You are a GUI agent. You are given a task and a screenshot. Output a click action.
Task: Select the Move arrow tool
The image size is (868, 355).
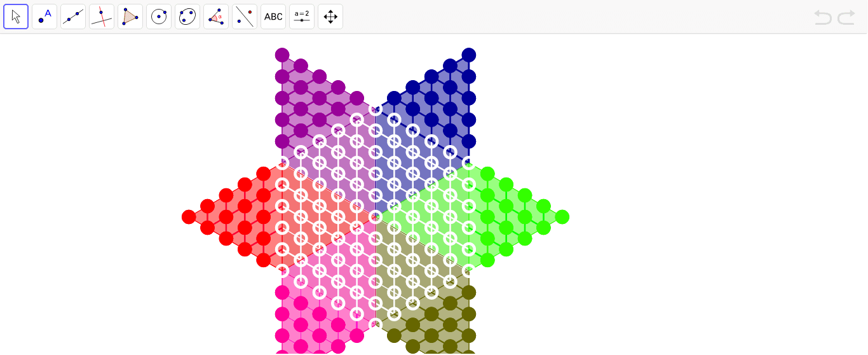click(x=16, y=17)
